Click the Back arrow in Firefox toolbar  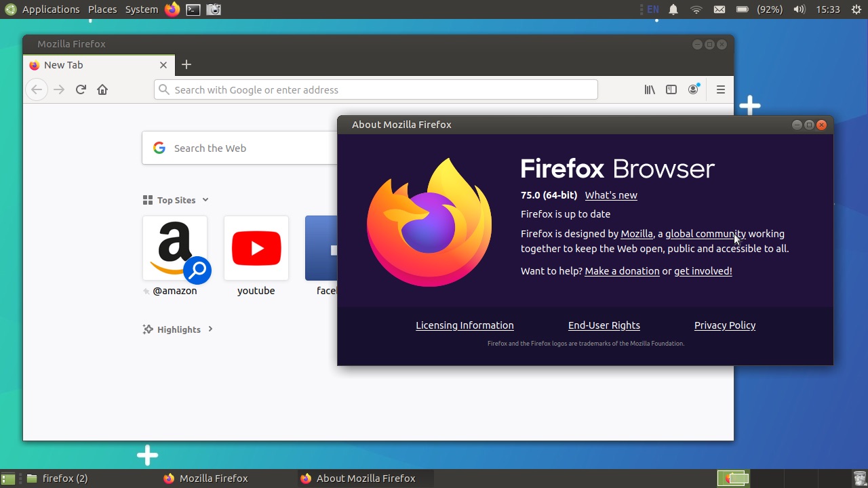coord(37,89)
